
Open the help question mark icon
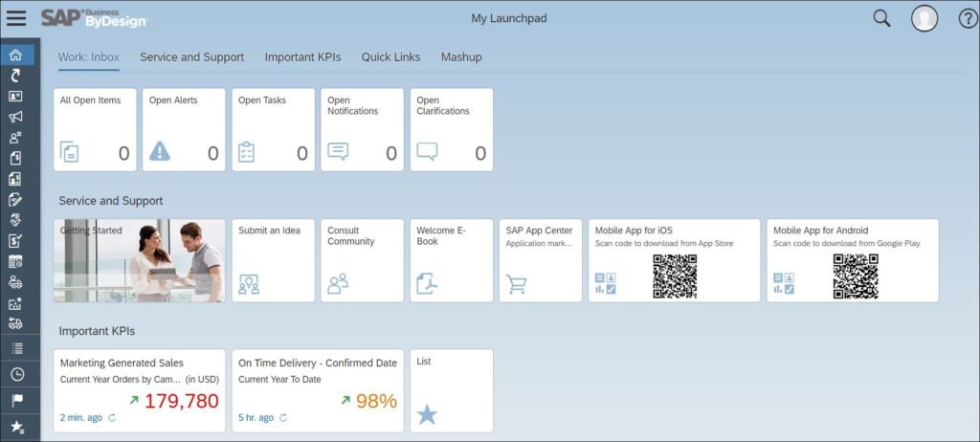coord(967,19)
